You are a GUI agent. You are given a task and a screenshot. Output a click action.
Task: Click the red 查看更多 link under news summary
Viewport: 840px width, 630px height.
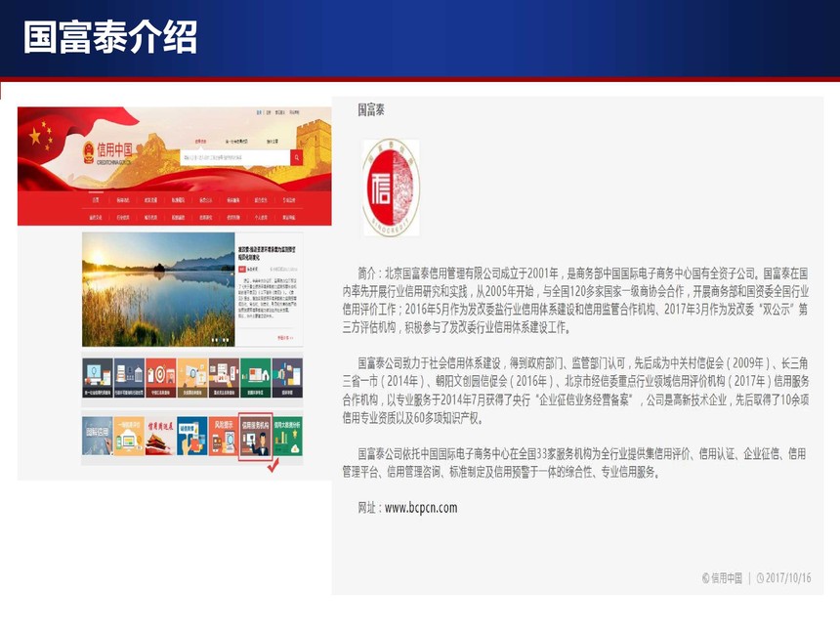(x=285, y=338)
